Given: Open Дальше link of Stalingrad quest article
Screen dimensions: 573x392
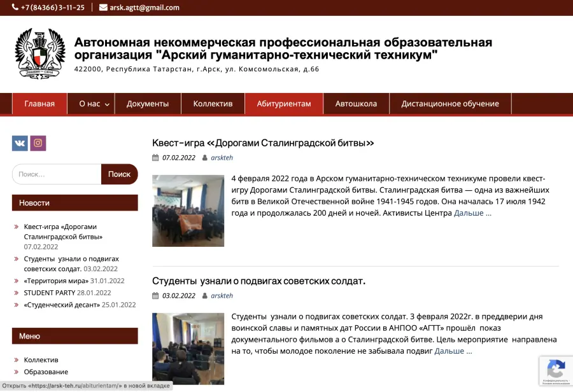Looking at the screenshot, I should coord(472,213).
